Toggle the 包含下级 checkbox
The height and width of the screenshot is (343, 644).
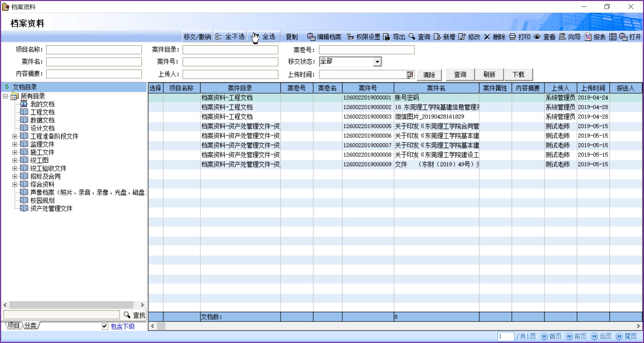point(105,326)
